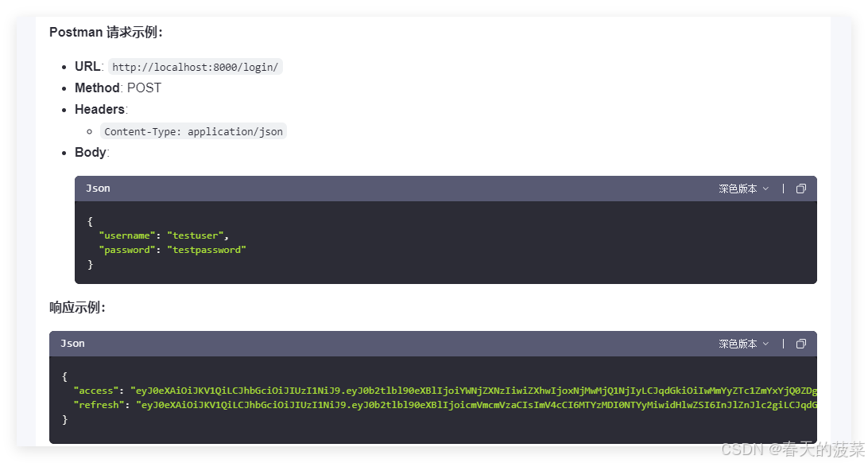Click the "testpassword" value in the body
868x463 pixels.
[x=207, y=250]
